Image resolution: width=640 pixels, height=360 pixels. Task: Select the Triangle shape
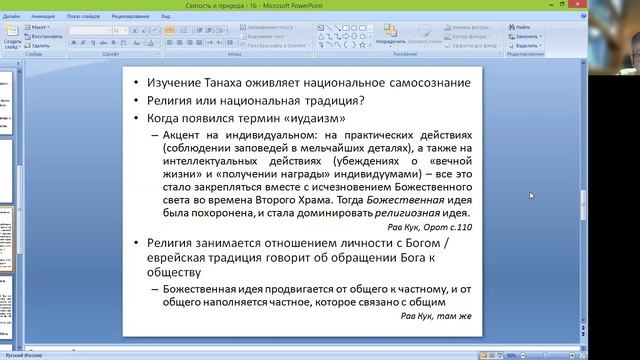point(321,36)
